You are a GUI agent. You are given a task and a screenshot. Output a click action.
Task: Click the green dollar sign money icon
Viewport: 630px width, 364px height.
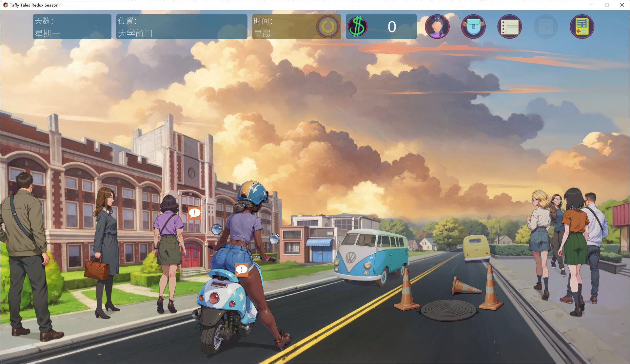click(x=357, y=27)
